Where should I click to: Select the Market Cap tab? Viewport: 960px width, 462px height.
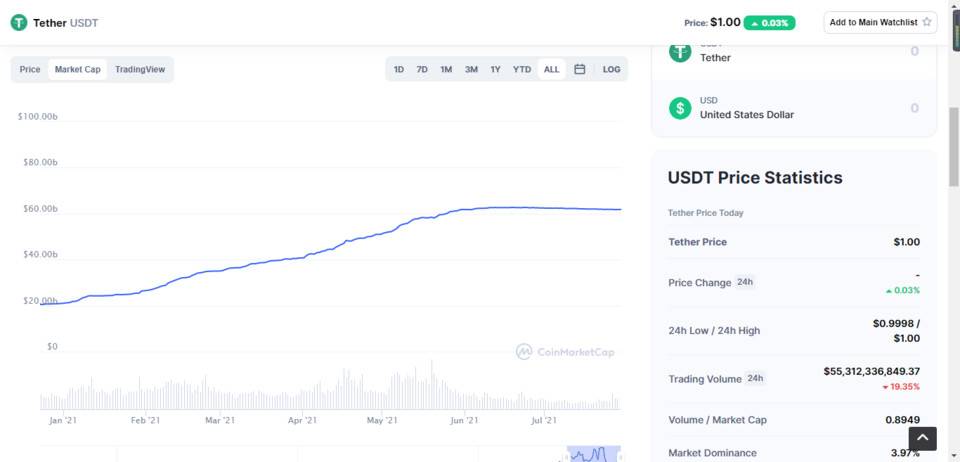point(77,69)
